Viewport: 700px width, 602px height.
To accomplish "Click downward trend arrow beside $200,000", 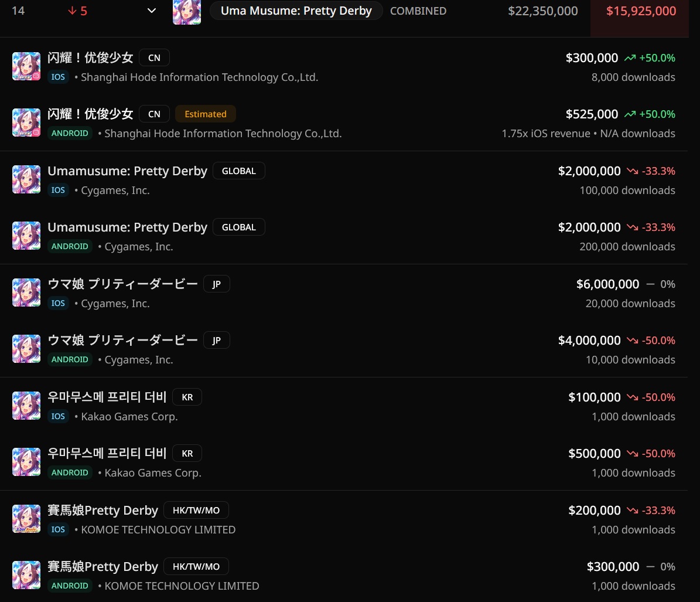I will click(x=632, y=510).
